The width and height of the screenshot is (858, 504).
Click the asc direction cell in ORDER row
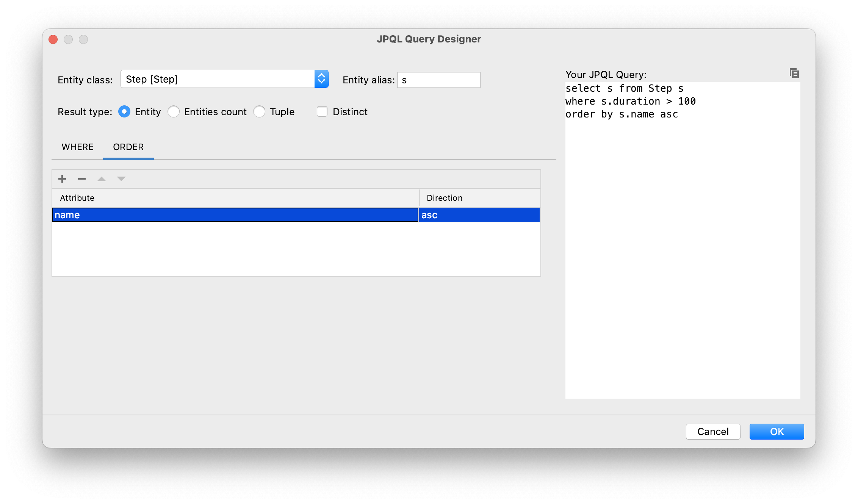[480, 215]
